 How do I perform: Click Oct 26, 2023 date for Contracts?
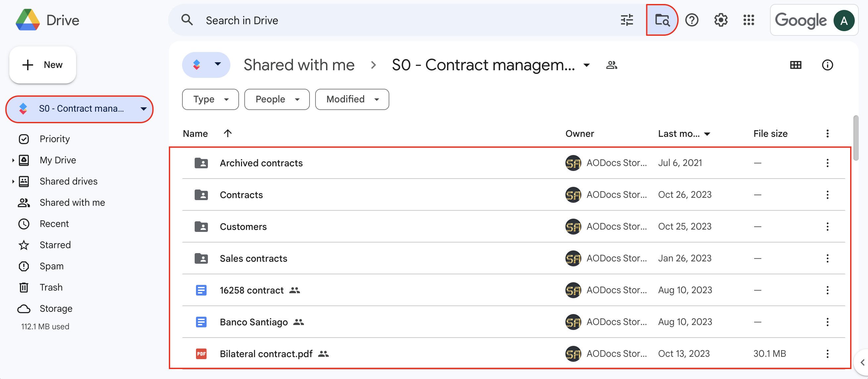[685, 194]
